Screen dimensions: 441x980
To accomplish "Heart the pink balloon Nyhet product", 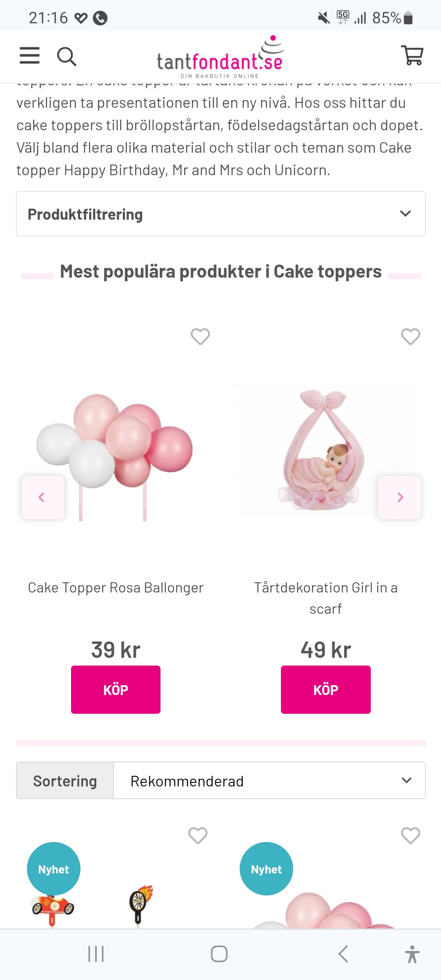I will coord(410,835).
